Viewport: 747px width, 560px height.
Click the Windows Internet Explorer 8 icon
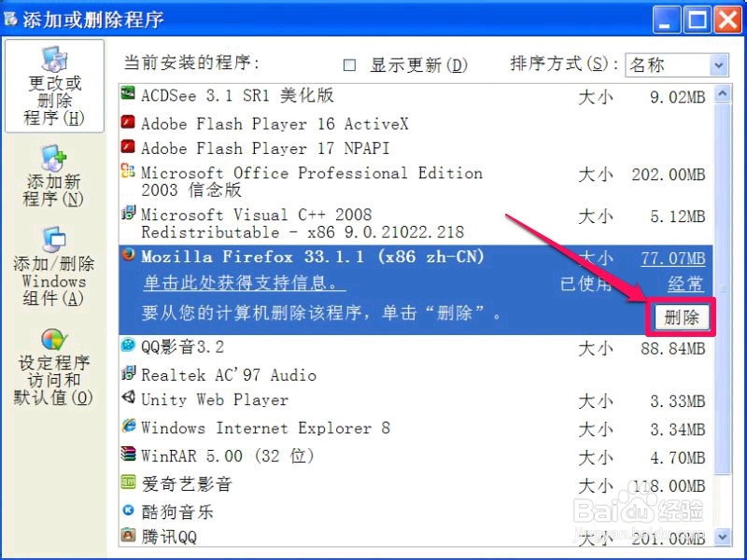tap(128, 426)
